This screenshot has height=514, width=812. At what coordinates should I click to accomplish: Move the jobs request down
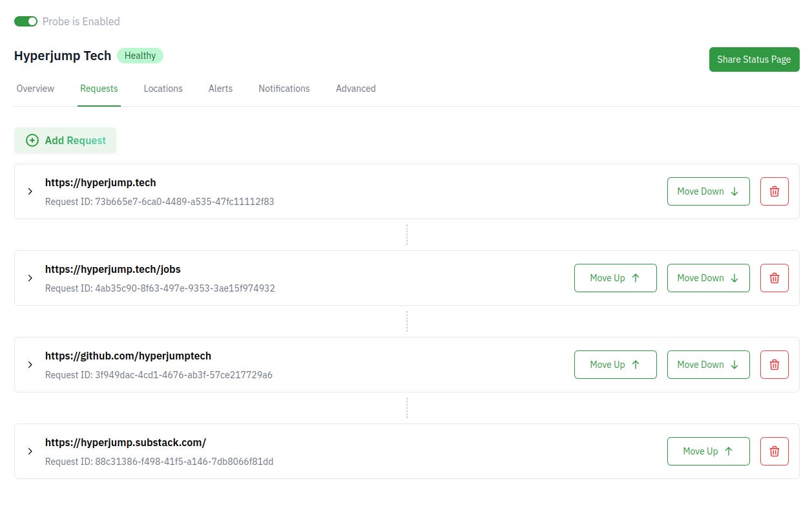(708, 277)
